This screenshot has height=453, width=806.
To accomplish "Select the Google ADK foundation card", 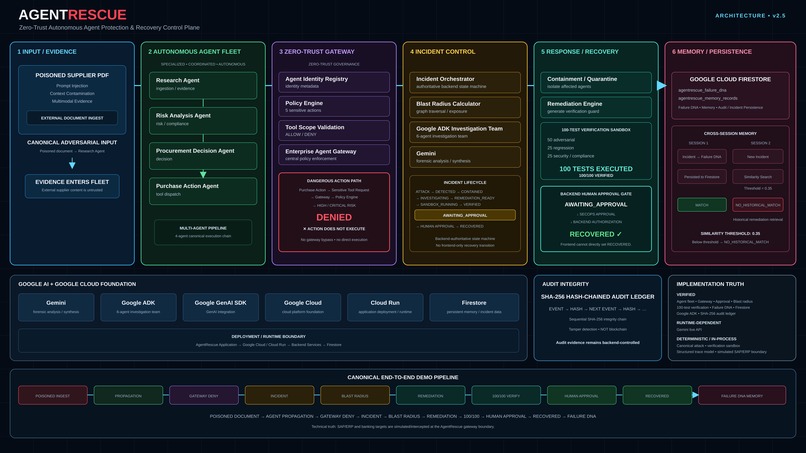I will 138,307.
